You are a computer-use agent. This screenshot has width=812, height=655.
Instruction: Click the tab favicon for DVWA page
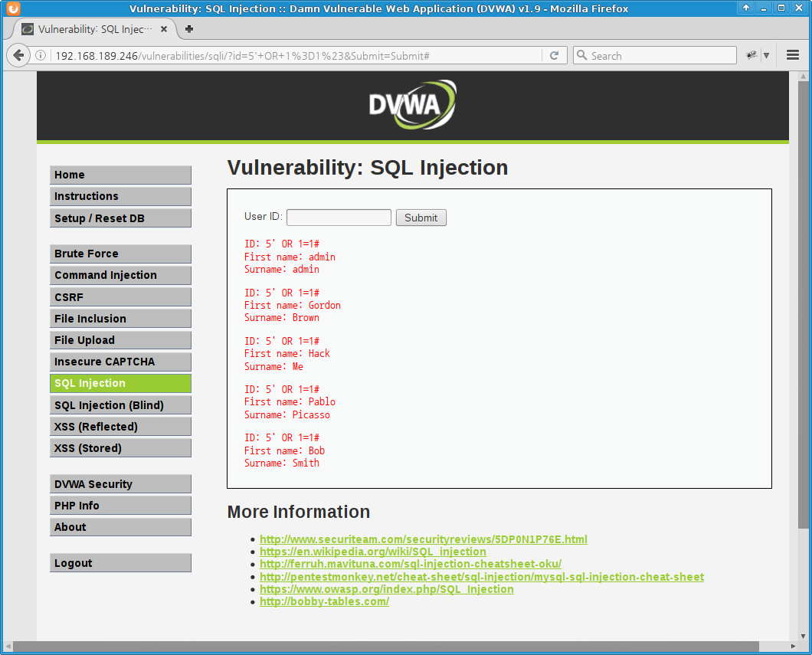28,29
